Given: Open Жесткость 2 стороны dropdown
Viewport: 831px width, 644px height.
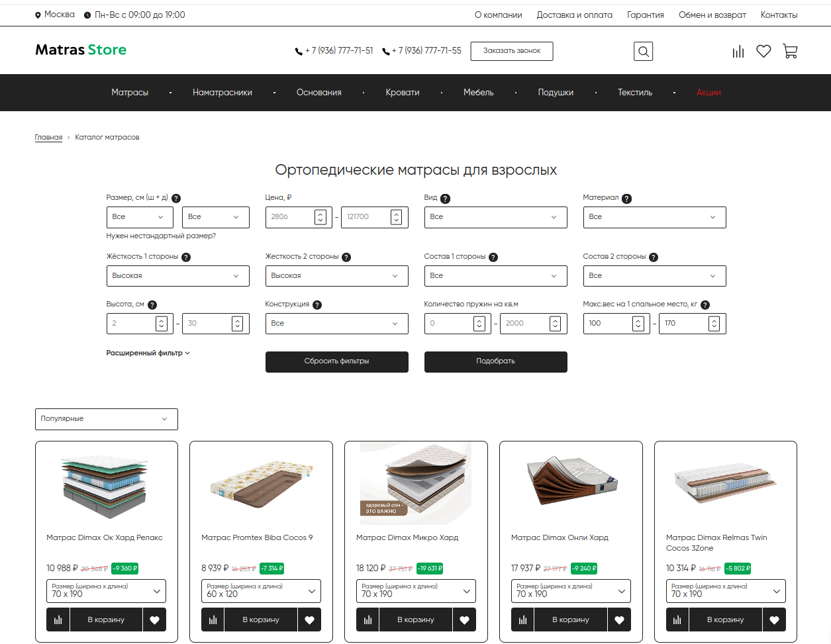Looking at the screenshot, I should (336, 276).
